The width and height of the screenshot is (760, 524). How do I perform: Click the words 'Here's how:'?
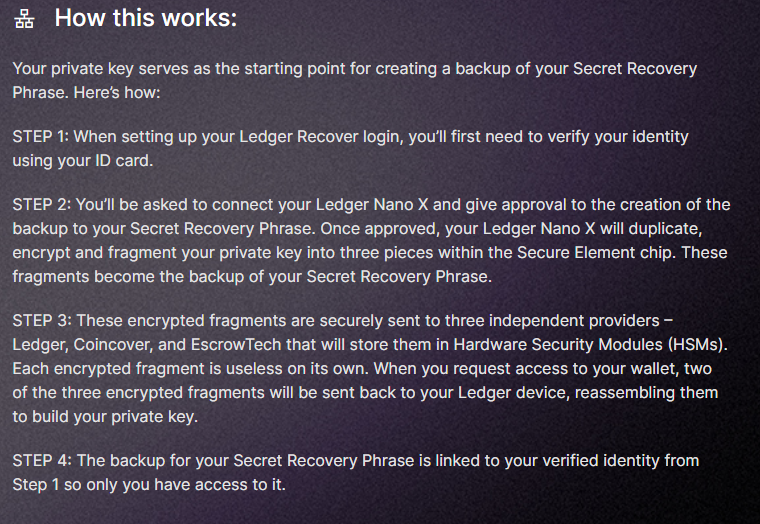tap(117, 92)
